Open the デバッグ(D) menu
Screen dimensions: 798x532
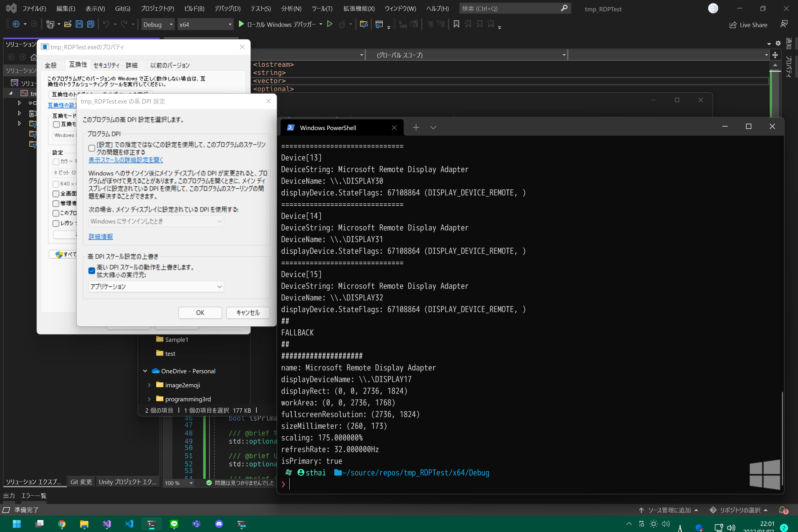[x=227, y=8]
